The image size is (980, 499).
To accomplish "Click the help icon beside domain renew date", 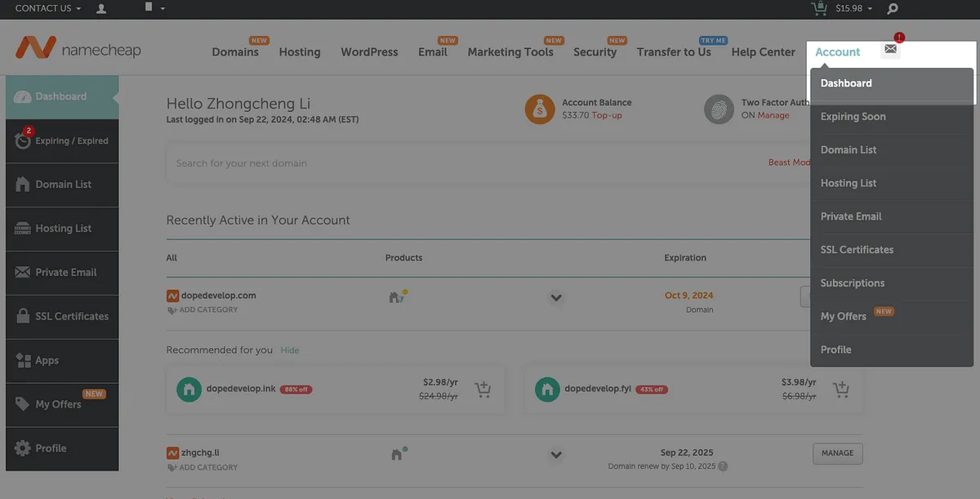I will click(723, 466).
